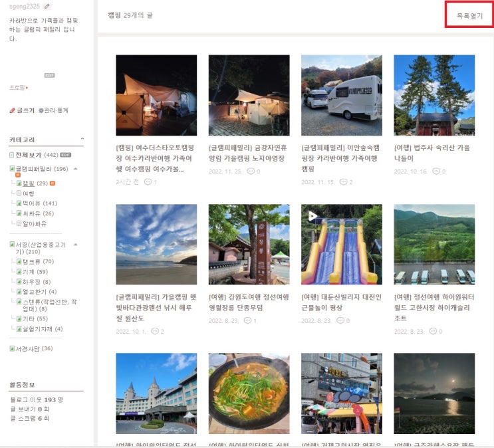The width and height of the screenshot is (494, 448).
Task: Open 하우징 (8) subcategory
Action: click(34, 282)
